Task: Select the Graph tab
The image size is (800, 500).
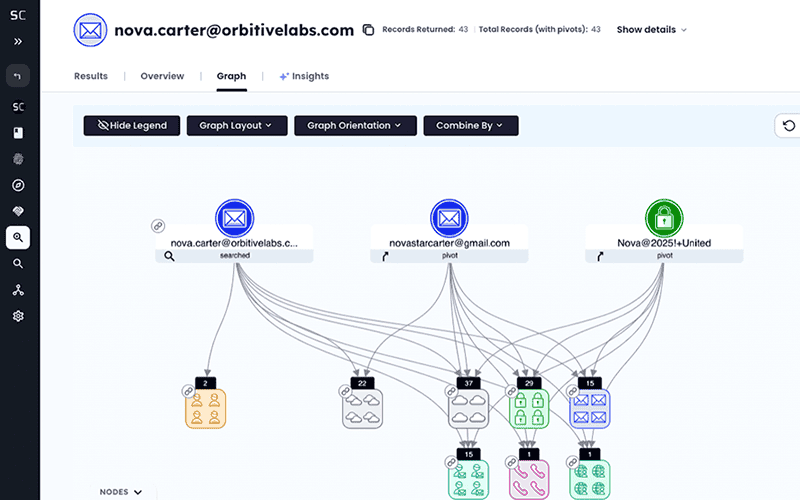Action: [231, 76]
